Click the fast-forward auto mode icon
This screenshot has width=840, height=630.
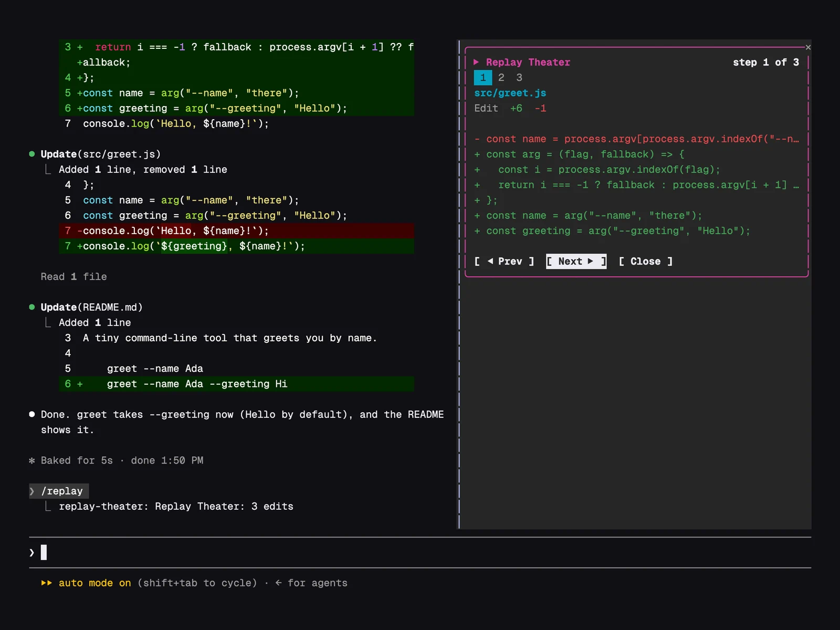(x=47, y=583)
